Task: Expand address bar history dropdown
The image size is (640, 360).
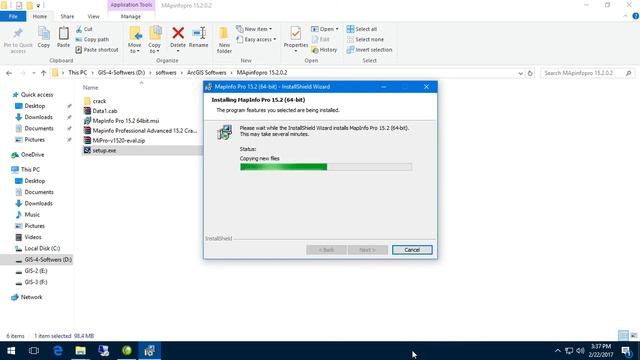Action: pos(520,73)
